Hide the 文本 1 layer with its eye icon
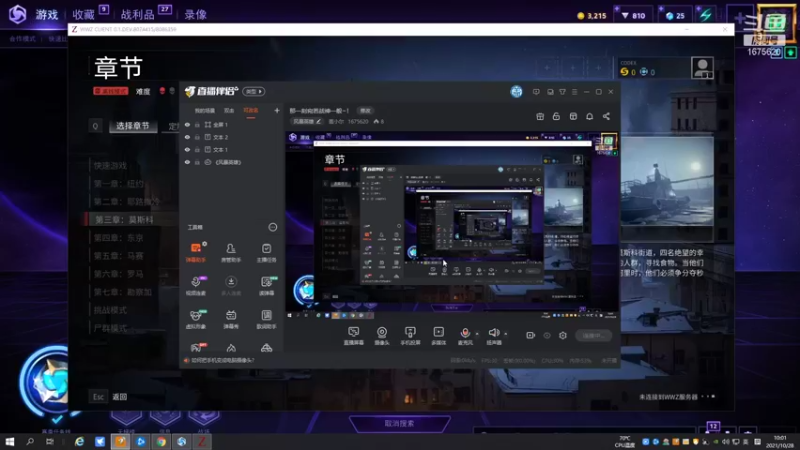This screenshot has height=450, width=800. click(187, 149)
